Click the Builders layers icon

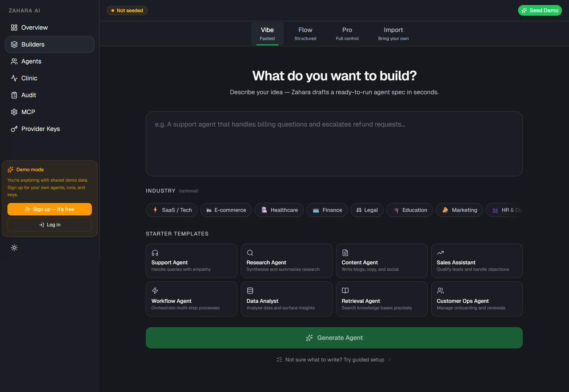pos(14,44)
